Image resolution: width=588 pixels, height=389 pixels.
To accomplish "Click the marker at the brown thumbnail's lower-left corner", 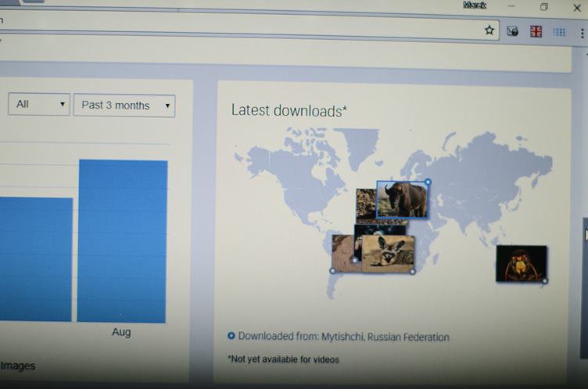I will [x=332, y=270].
